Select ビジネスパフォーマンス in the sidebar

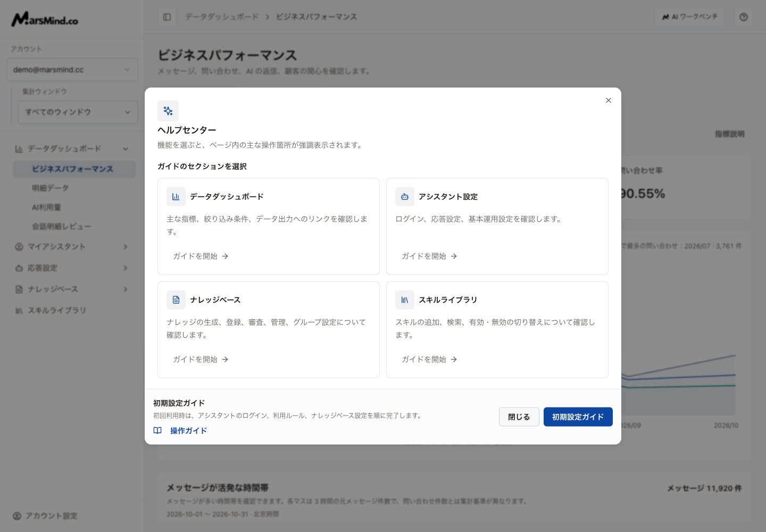(74, 169)
